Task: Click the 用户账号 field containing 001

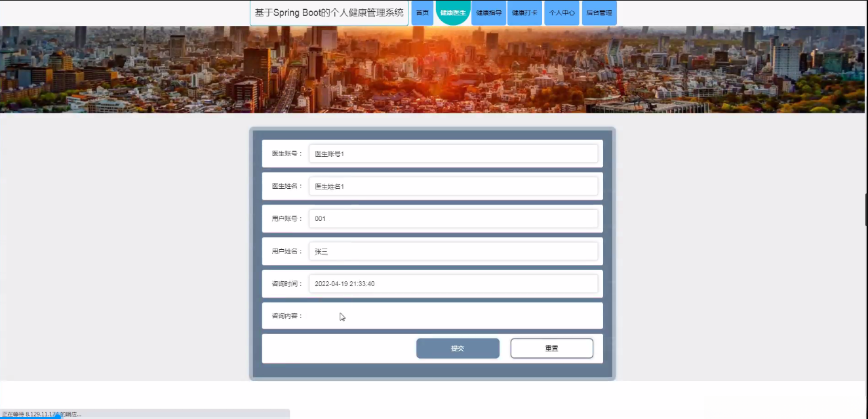Action: click(454, 218)
